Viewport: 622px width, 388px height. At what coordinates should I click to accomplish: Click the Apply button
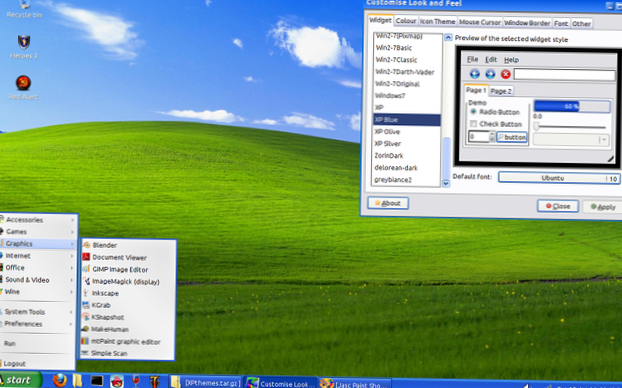[x=603, y=207]
